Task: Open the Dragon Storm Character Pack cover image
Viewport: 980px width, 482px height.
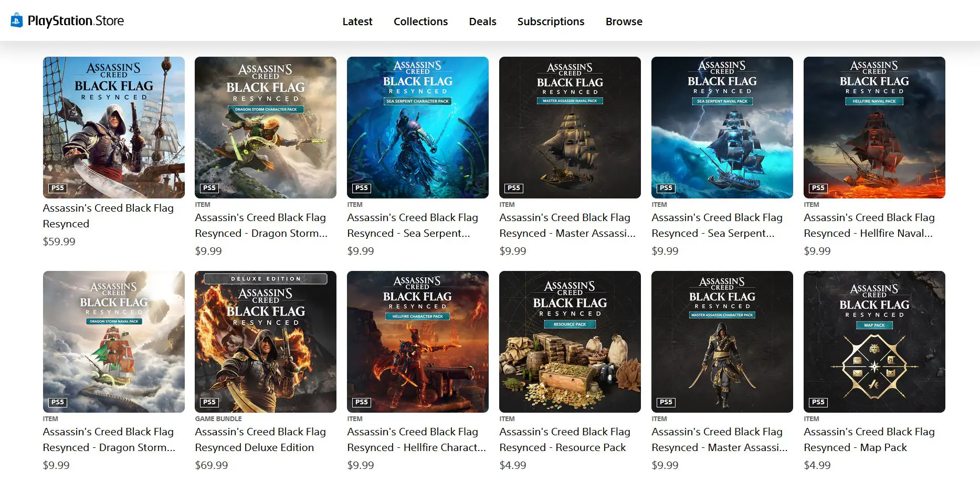Action: pos(266,128)
